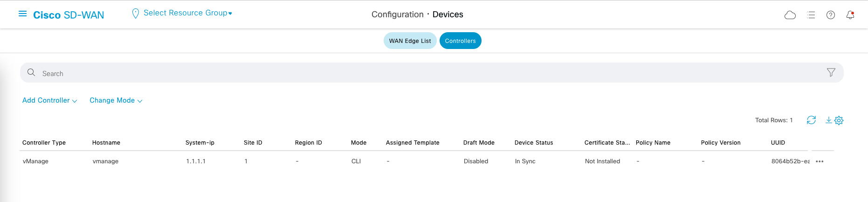This screenshot has width=868, height=202.
Task: Refresh the controllers table
Action: click(811, 120)
